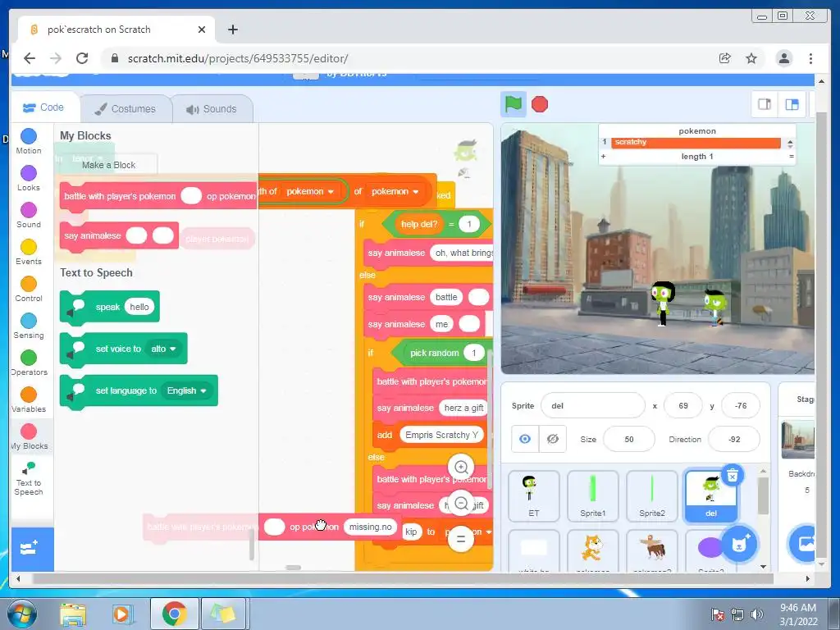
Task: Open the media player taskbar icon
Action: (122, 614)
